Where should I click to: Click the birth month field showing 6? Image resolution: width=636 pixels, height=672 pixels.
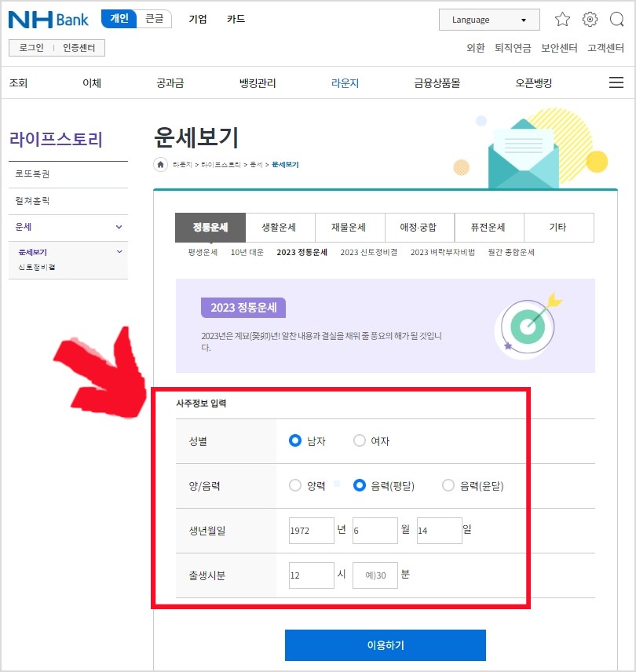[375, 531]
